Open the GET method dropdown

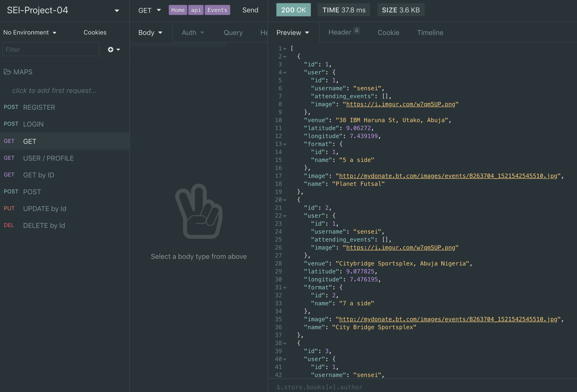pyautogui.click(x=150, y=10)
